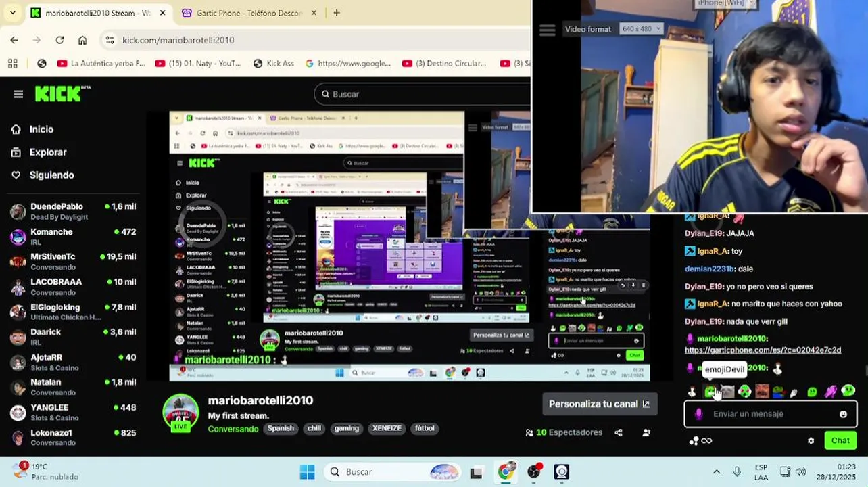The height and width of the screenshot is (487, 868).
Task: Insert the green heart-eyes emote
Action: pos(744,392)
